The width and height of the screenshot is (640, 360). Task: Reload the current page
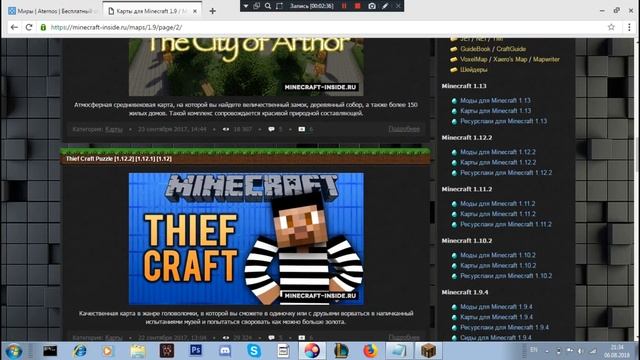point(29,27)
